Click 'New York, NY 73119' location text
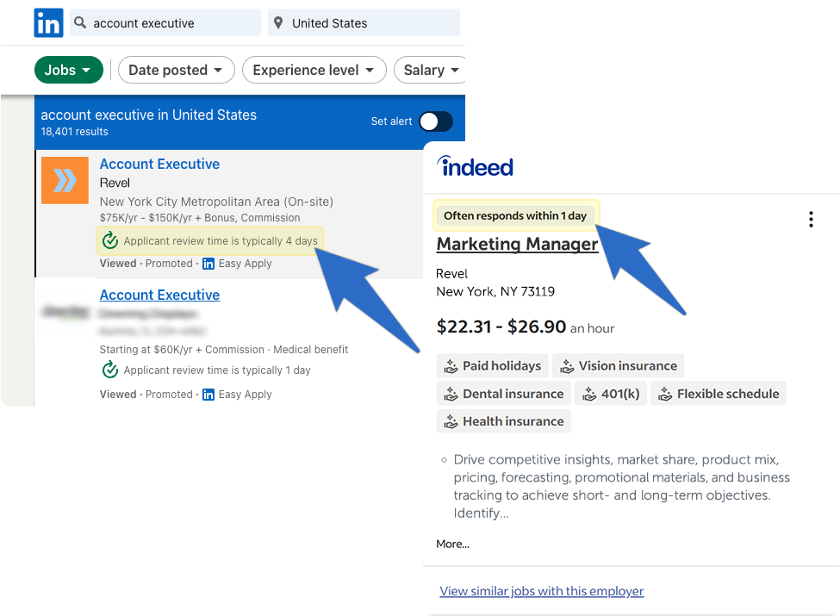The height and width of the screenshot is (616, 840). coord(495,291)
